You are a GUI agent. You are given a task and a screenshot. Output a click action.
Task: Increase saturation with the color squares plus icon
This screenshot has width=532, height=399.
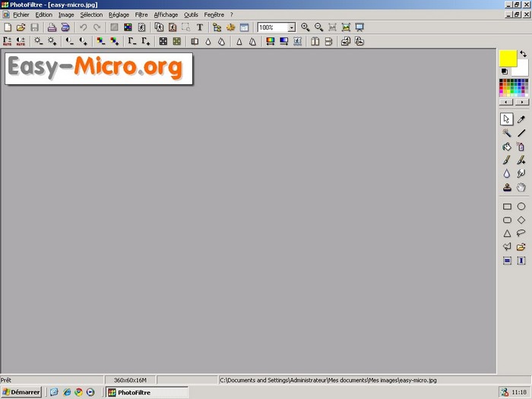click(x=114, y=41)
